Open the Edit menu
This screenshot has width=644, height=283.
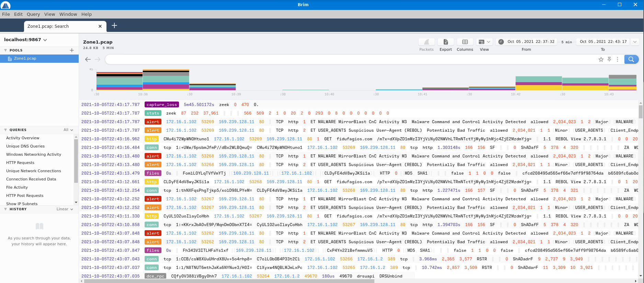(x=18, y=14)
